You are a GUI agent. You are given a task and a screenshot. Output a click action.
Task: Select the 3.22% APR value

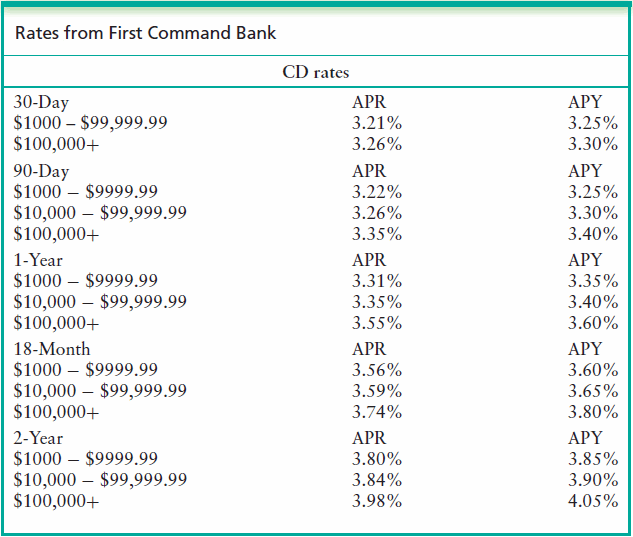[x=377, y=192]
